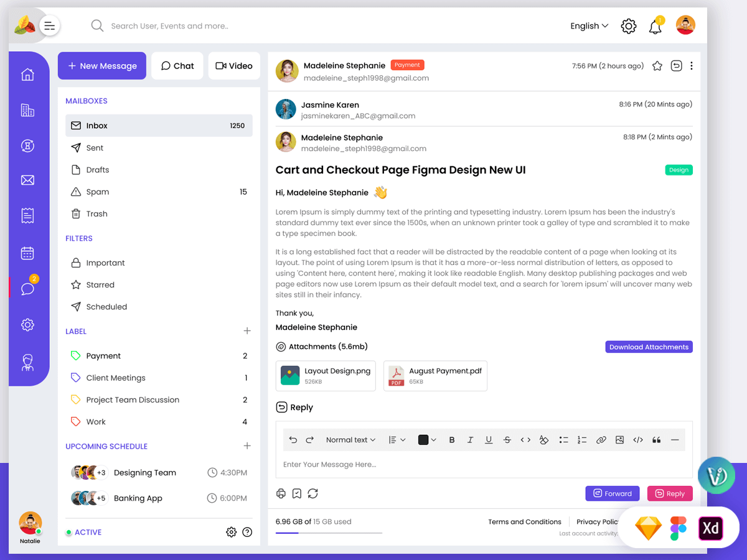The width and height of the screenshot is (747, 560).
Task: Open the calendar from the sidebar
Action: click(x=27, y=253)
